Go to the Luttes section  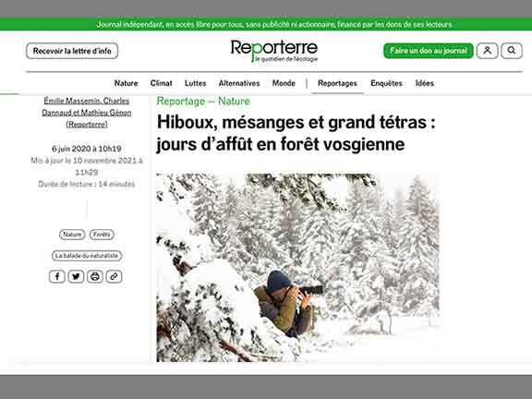(196, 83)
